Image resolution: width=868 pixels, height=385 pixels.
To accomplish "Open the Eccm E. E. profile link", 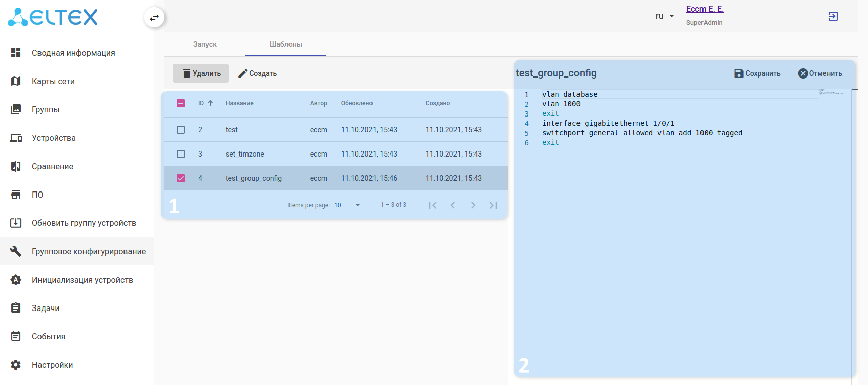I will [x=705, y=9].
